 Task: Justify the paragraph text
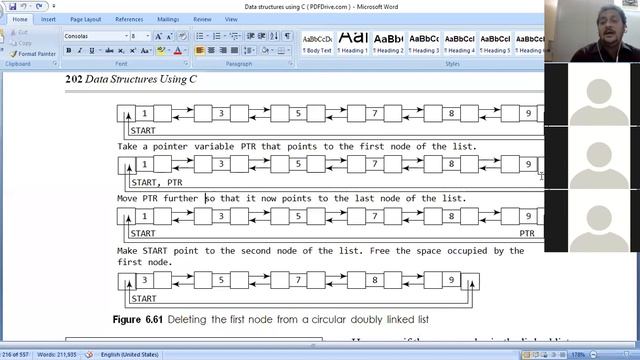(x=234, y=51)
